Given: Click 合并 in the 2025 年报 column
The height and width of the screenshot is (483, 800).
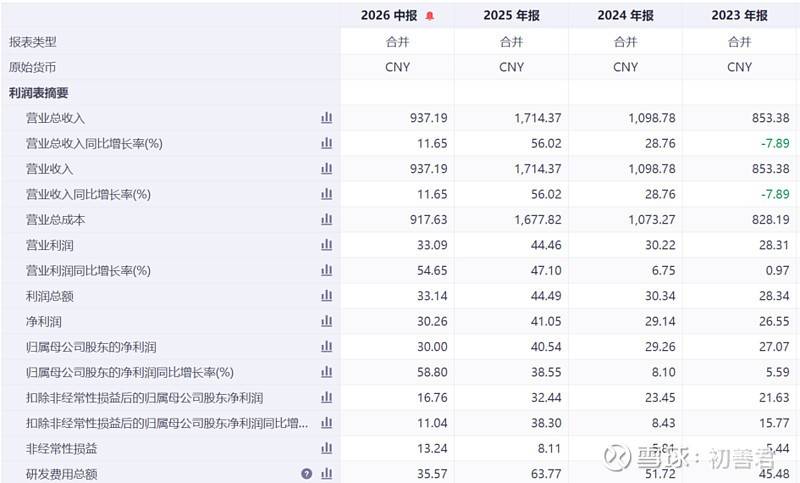Looking at the screenshot, I should 511,42.
